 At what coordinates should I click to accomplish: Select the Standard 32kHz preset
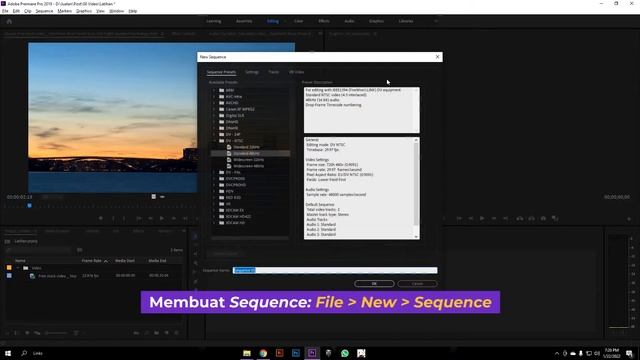tap(246, 147)
